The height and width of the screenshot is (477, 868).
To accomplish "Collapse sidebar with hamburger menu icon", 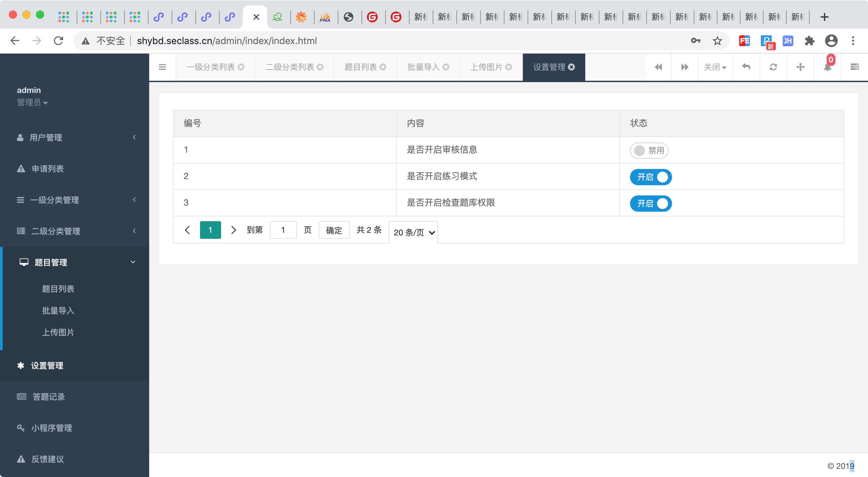I will point(162,67).
